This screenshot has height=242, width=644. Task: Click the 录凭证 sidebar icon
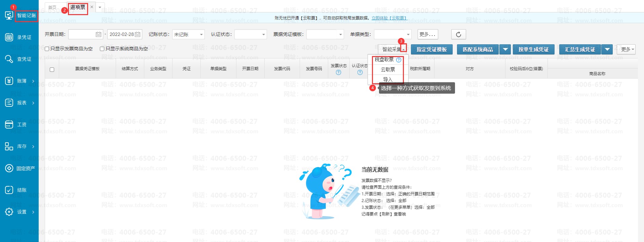click(9, 37)
